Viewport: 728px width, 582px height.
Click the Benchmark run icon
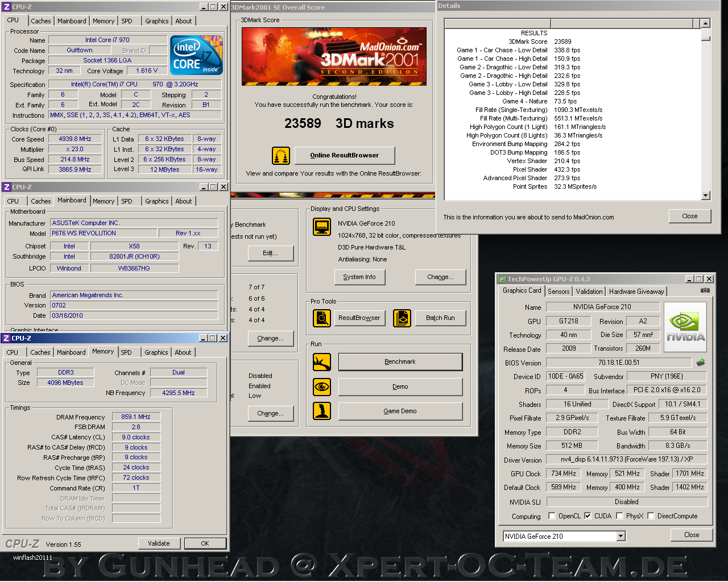pos(322,362)
